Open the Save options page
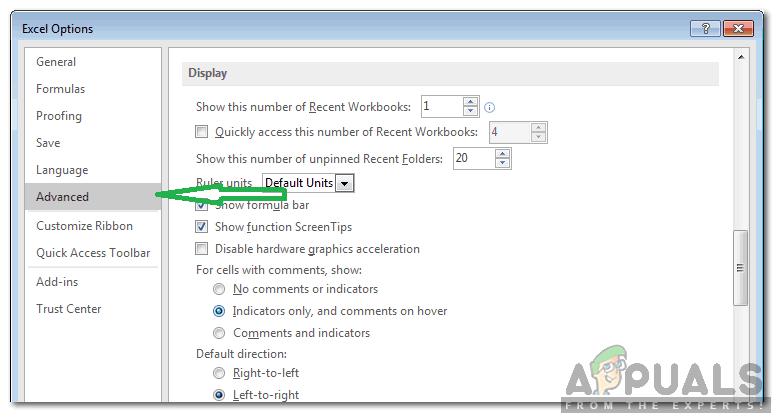Screen dimensions: 775x413 pos(93,143)
